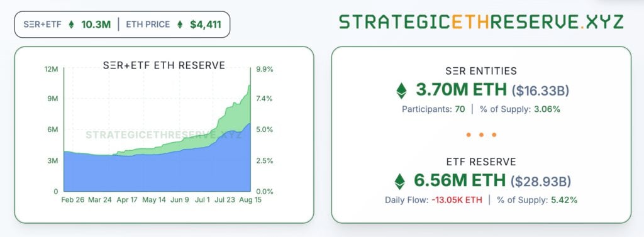This screenshot has width=644, height=237.
Task: Select the ETF RESERVE heading
Action: pyautogui.click(x=481, y=162)
